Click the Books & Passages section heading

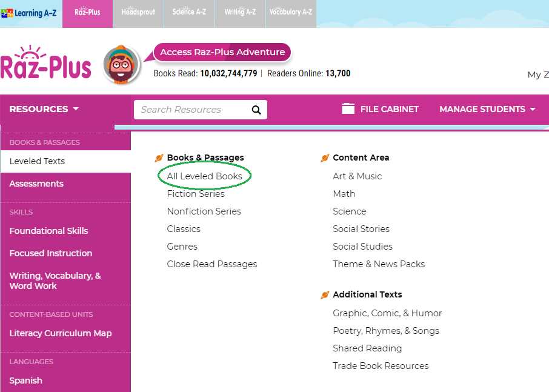pyautogui.click(x=205, y=158)
